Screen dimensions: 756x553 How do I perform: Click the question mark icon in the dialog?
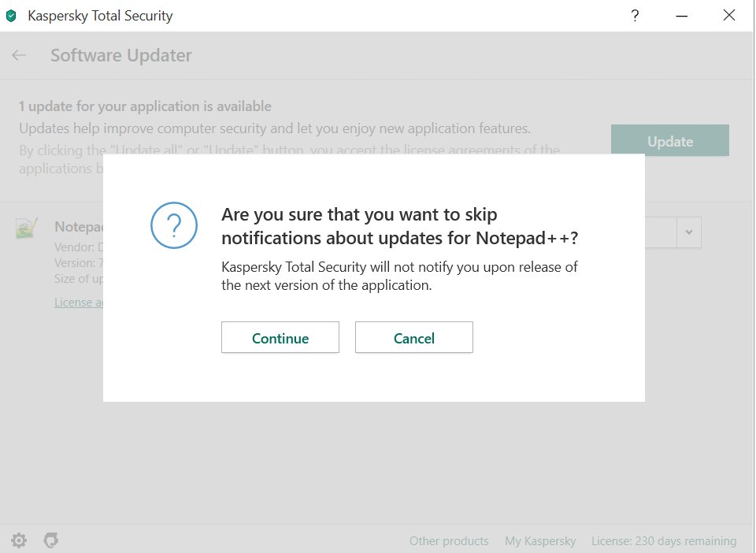(172, 225)
